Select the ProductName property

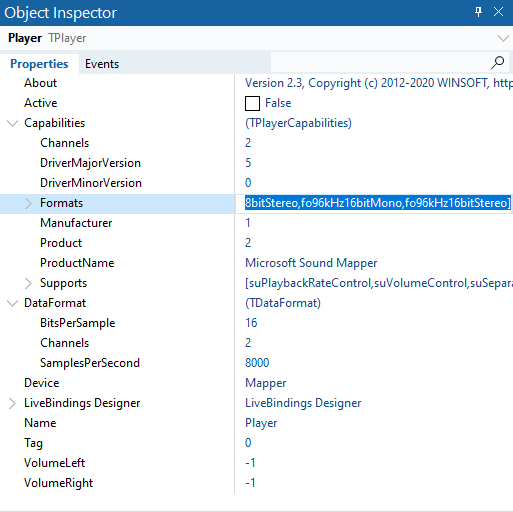[77, 263]
